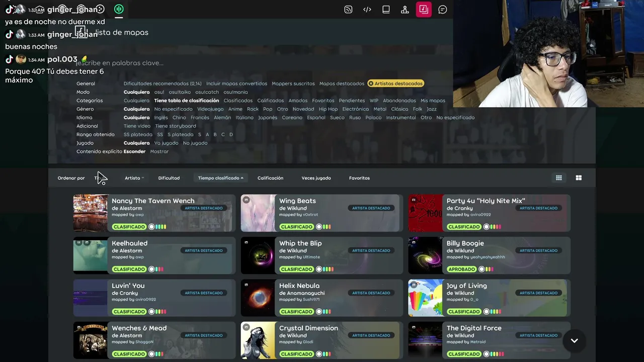This screenshot has width=644, height=362.
Task: Open mapper avira0922 on Luvin' You card
Action: click(145, 300)
